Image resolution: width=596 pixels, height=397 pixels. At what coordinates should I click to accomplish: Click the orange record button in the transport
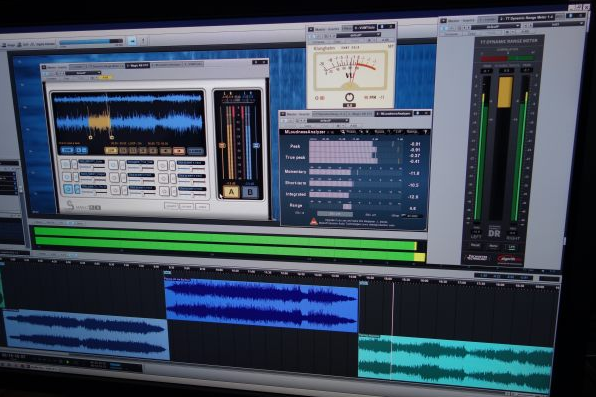pyautogui.click(x=179, y=151)
